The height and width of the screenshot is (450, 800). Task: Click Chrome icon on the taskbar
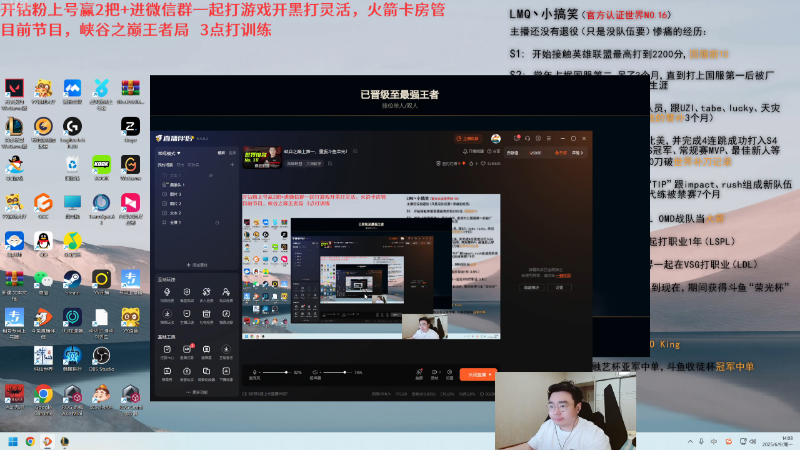coord(30,441)
